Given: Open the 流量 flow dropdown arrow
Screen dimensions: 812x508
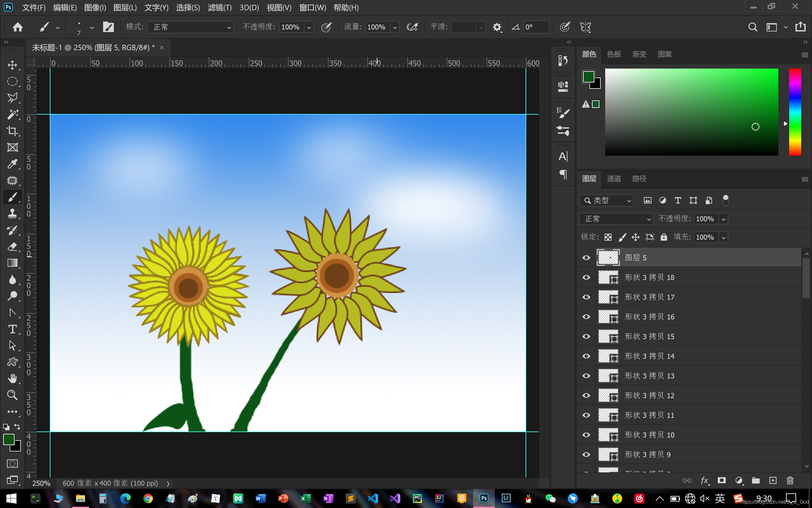Looking at the screenshot, I should pyautogui.click(x=395, y=27).
